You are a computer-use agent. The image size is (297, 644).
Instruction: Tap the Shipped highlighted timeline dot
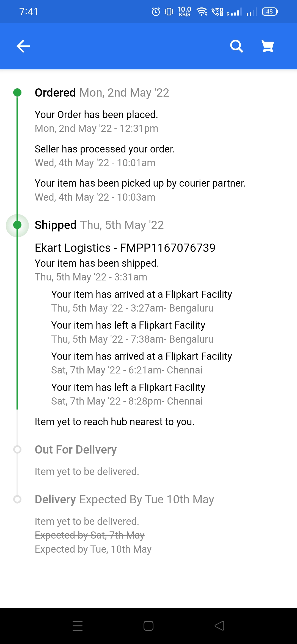tap(17, 225)
